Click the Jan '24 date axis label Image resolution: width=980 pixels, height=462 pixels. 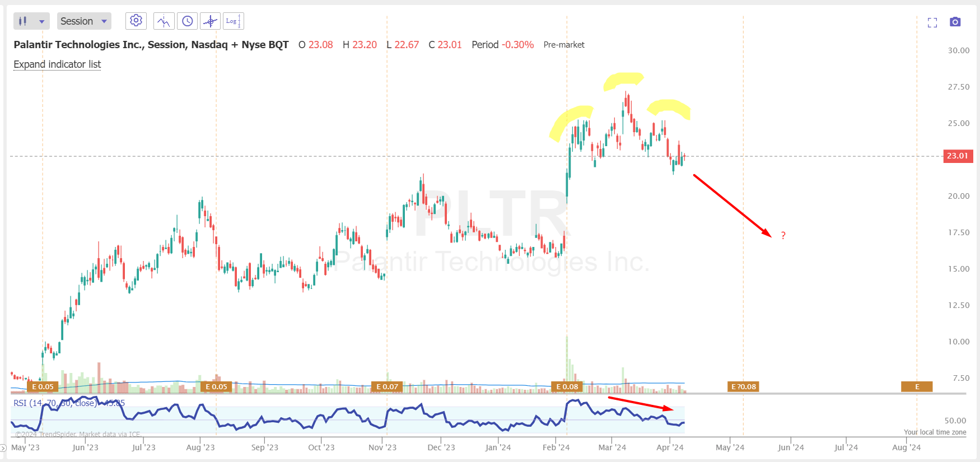coord(498,447)
